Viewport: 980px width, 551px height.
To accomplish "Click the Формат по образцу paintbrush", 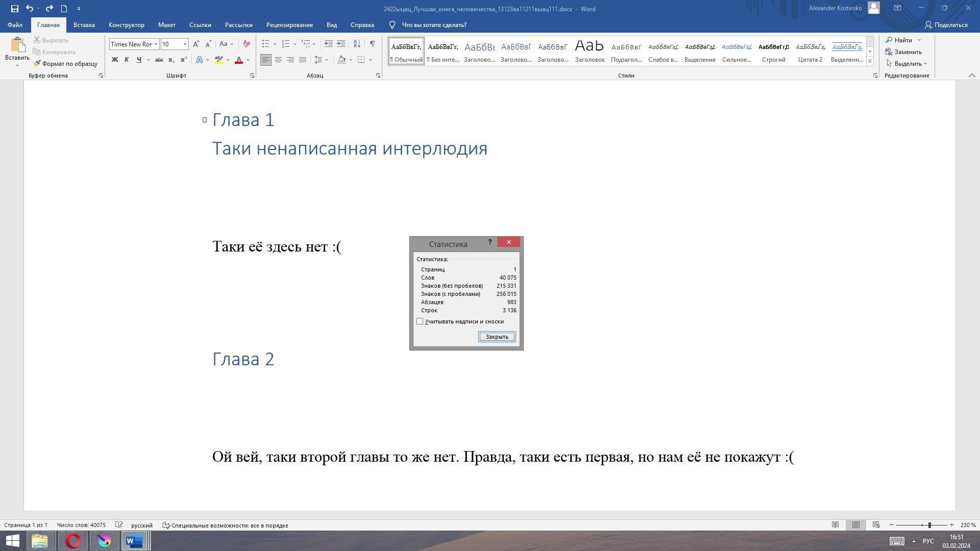I will point(65,64).
